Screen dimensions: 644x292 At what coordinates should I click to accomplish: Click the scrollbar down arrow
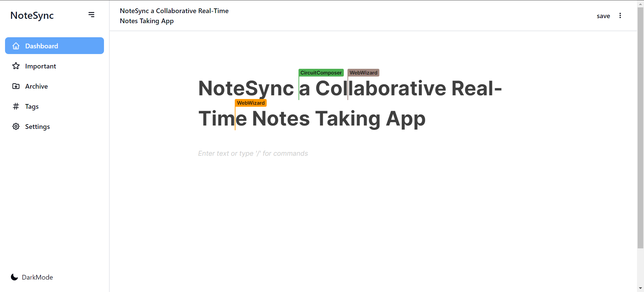[640, 288]
